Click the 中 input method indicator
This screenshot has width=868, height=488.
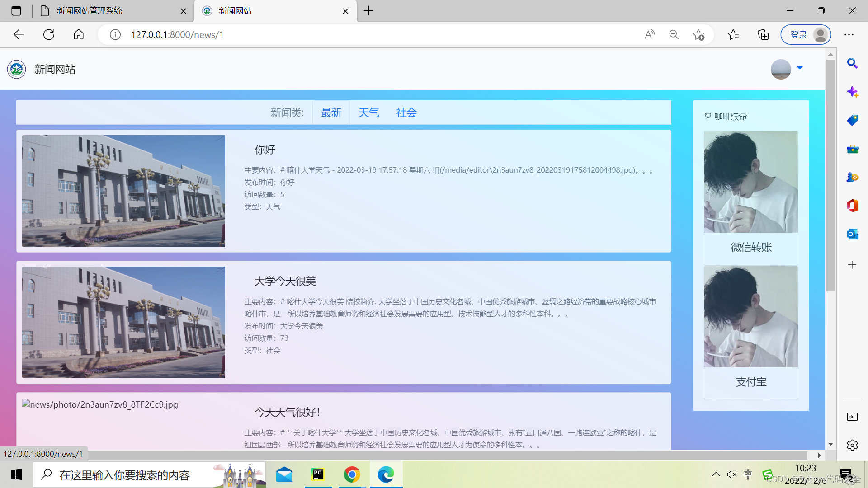click(x=748, y=474)
